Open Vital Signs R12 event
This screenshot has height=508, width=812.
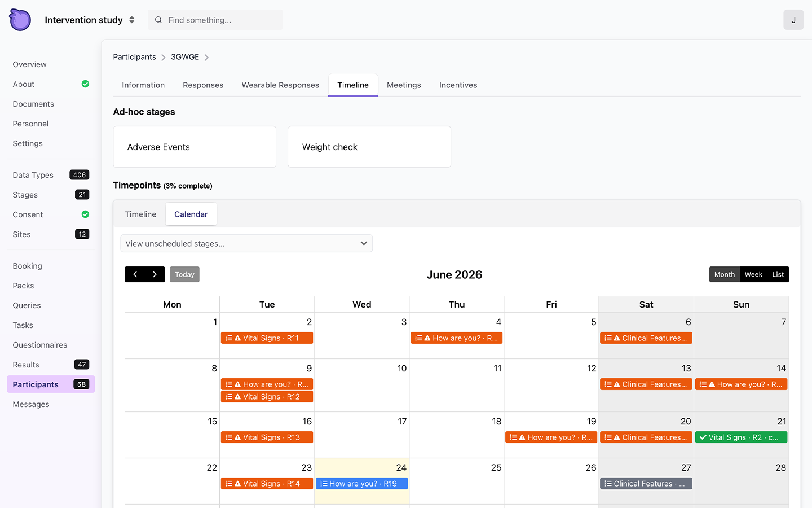point(267,397)
